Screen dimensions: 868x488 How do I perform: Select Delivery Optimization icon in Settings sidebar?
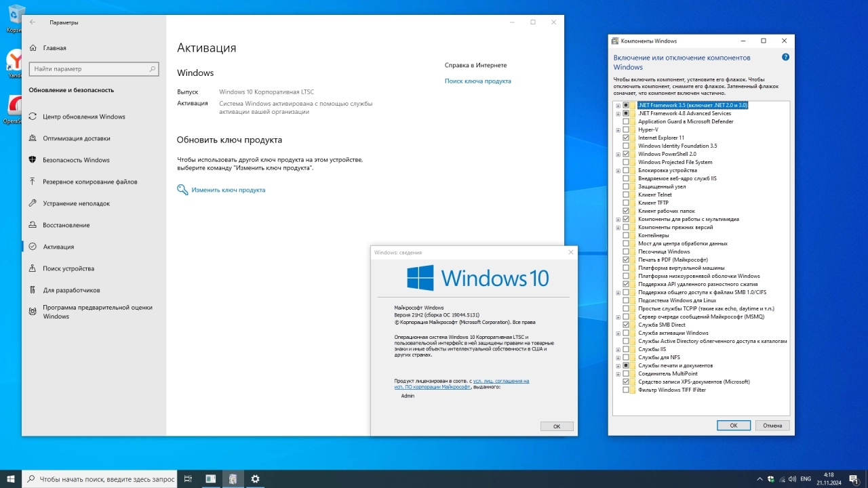click(33, 138)
